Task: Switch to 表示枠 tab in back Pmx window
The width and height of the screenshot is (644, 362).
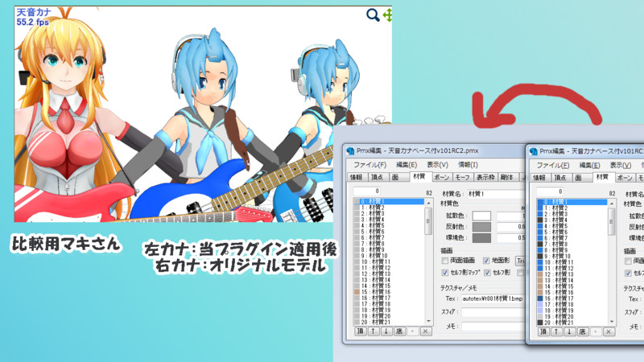Action: (485, 177)
